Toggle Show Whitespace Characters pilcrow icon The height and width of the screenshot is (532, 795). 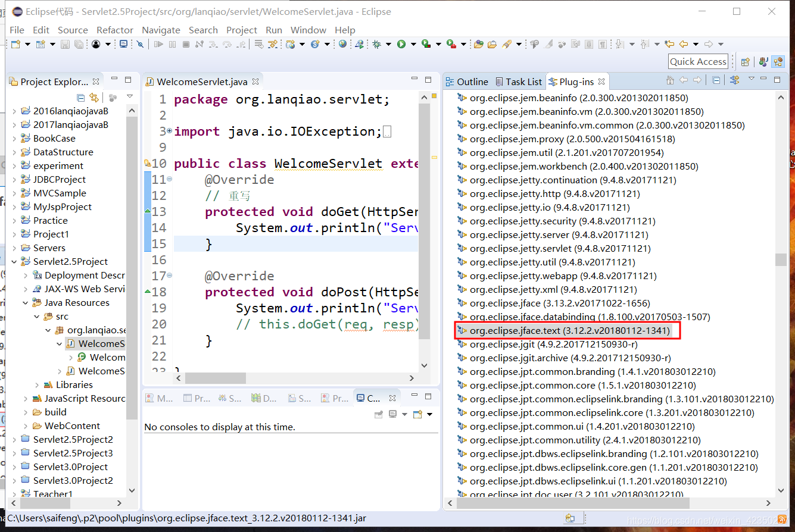click(x=602, y=44)
